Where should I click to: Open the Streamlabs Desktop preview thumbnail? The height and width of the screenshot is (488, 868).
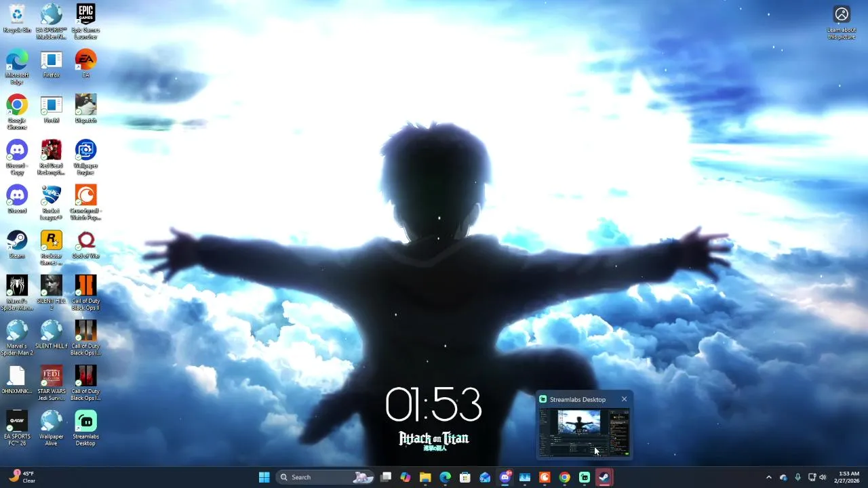coord(584,432)
